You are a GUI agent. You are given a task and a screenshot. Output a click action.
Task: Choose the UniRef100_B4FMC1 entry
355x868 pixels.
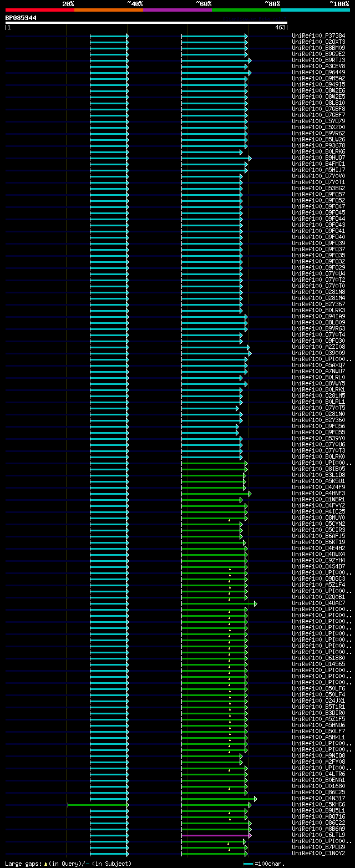(318, 164)
